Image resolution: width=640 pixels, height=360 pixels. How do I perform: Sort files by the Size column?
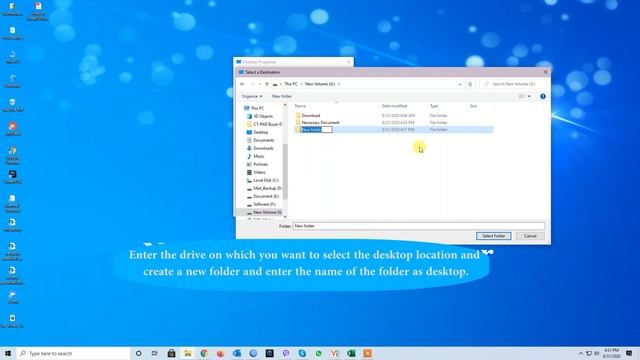473,106
